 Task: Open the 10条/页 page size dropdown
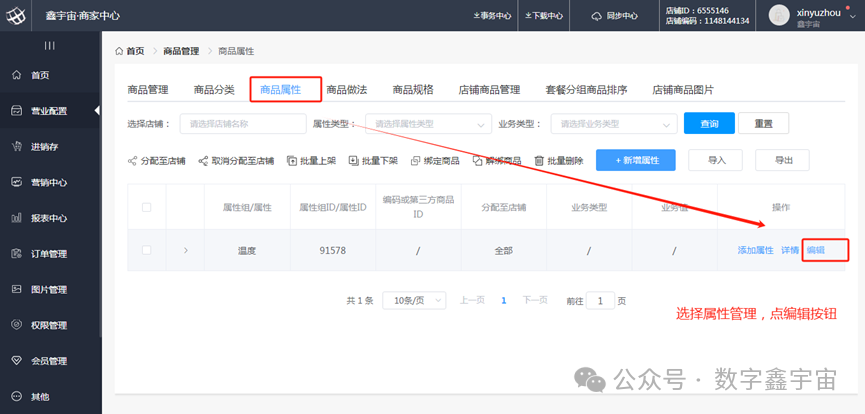(x=414, y=301)
